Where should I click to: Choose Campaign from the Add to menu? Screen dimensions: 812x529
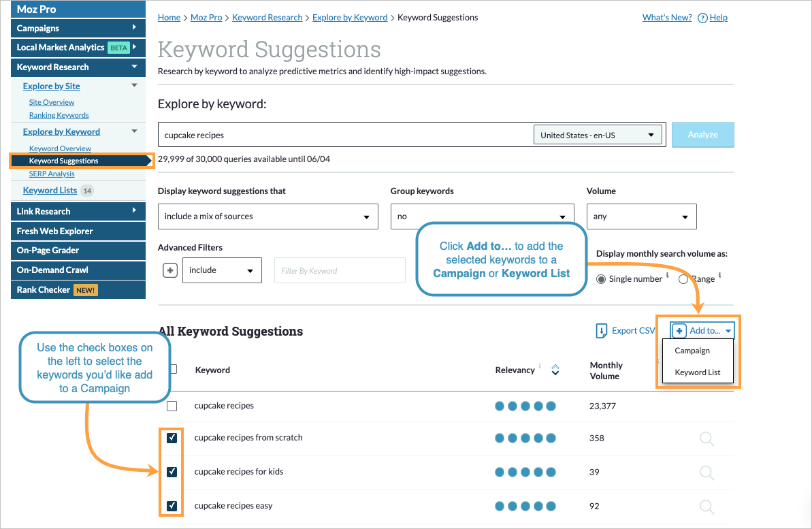coord(692,351)
